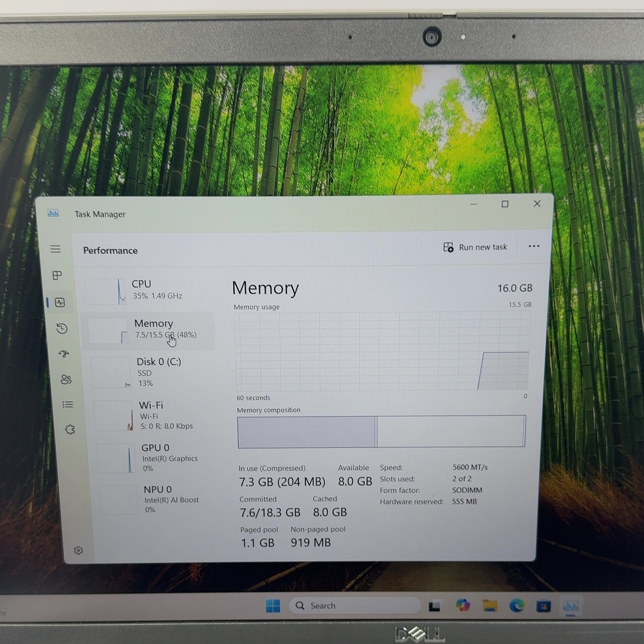Click the Task Manager taskbar icon
644x644 pixels.
[570, 606]
